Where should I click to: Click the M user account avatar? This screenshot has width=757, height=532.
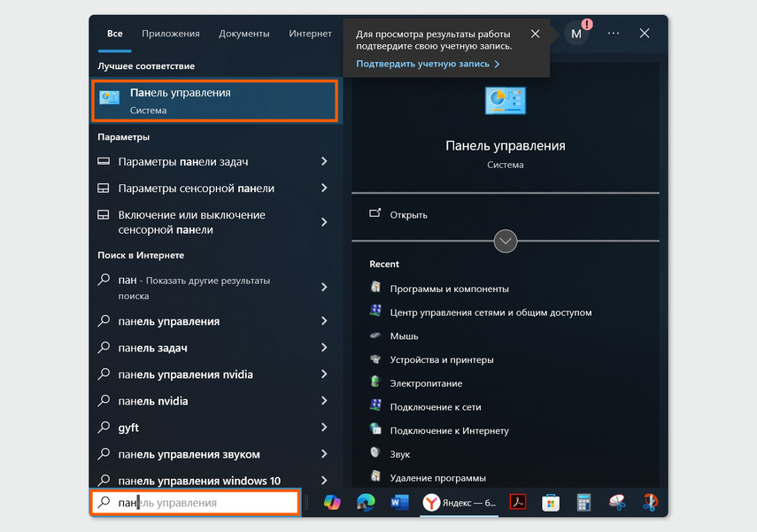pyautogui.click(x=576, y=34)
